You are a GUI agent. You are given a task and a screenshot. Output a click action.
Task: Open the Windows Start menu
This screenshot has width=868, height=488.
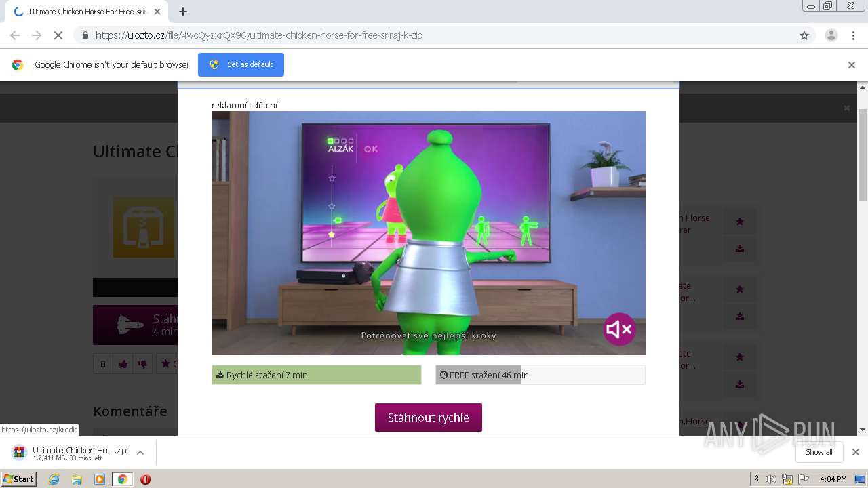19,479
